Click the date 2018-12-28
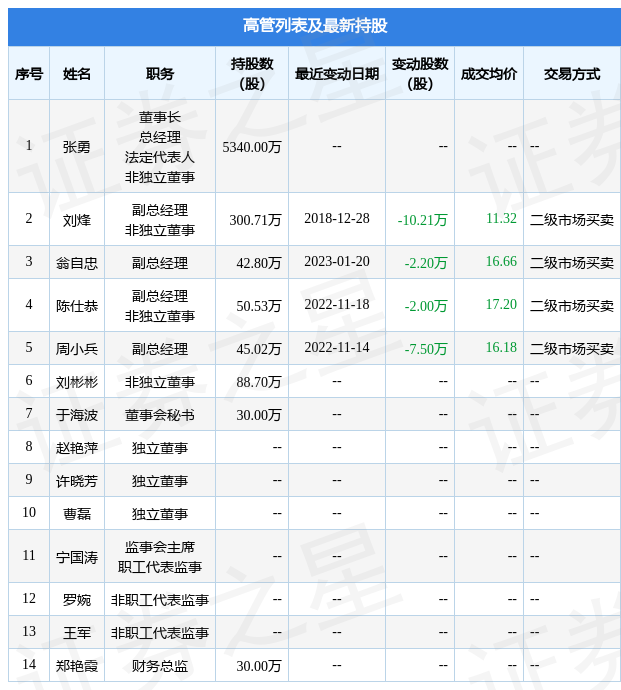 pos(337,218)
